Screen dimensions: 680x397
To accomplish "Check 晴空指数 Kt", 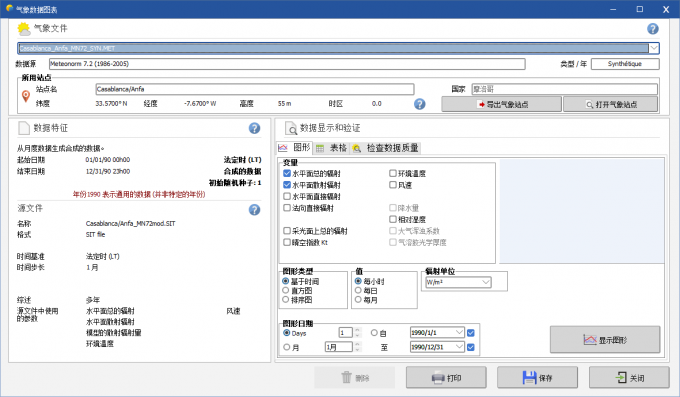I will (287, 243).
